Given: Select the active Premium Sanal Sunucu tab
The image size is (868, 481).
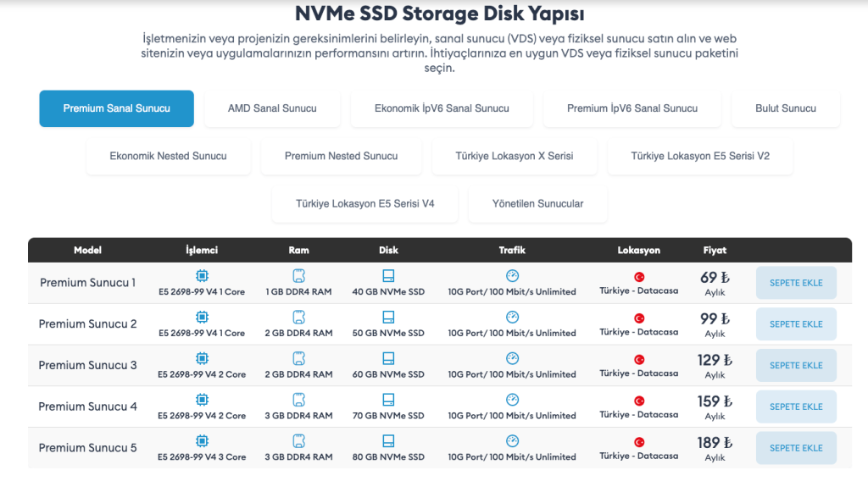Looking at the screenshot, I should (117, 108).
